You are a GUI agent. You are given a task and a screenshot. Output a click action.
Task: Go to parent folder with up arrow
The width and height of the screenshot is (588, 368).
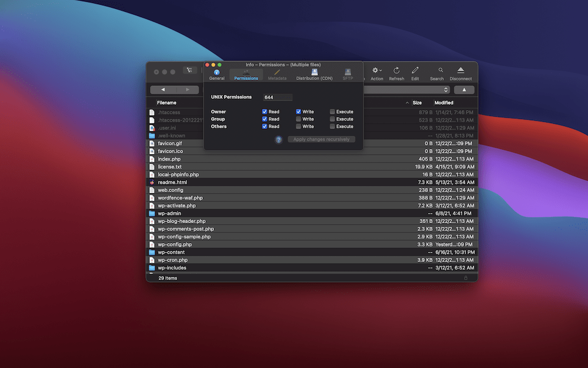(464, 89)
